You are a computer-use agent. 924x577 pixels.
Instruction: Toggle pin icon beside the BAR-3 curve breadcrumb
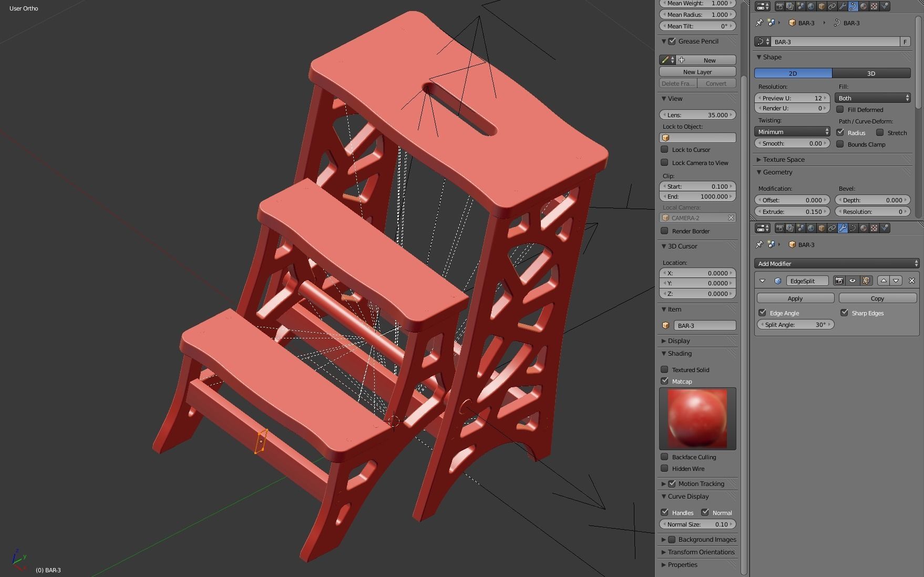759,23
